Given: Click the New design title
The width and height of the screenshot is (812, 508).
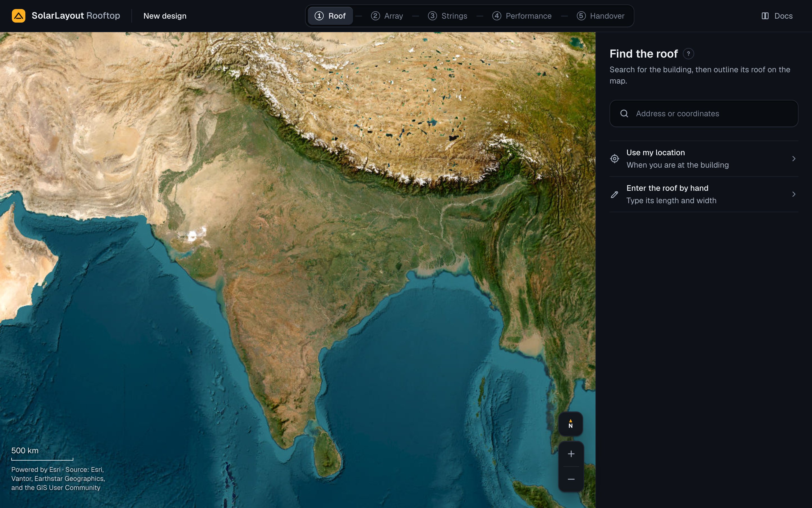Looking at the screenshot, I should point(165,16).
